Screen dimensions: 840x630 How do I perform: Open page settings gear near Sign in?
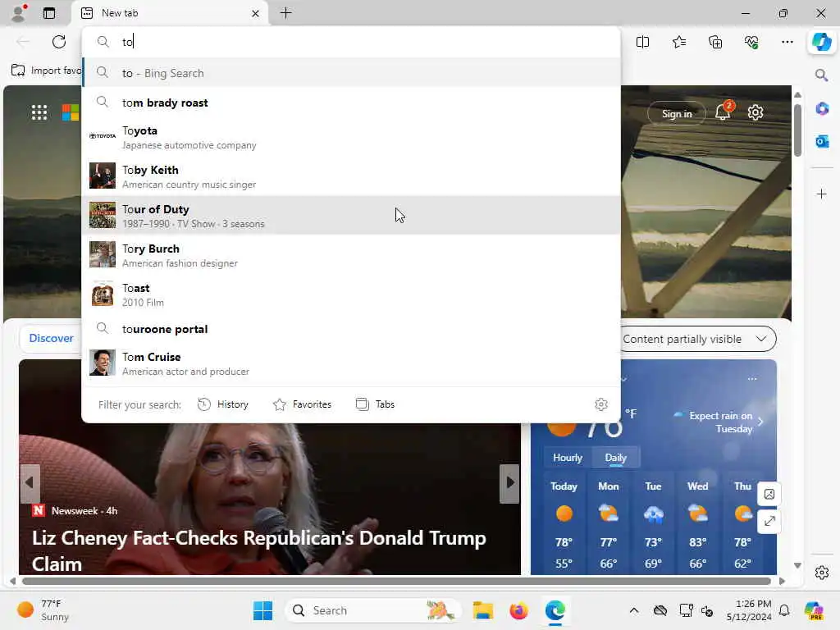pyautogui.click(x=756, y=112)
